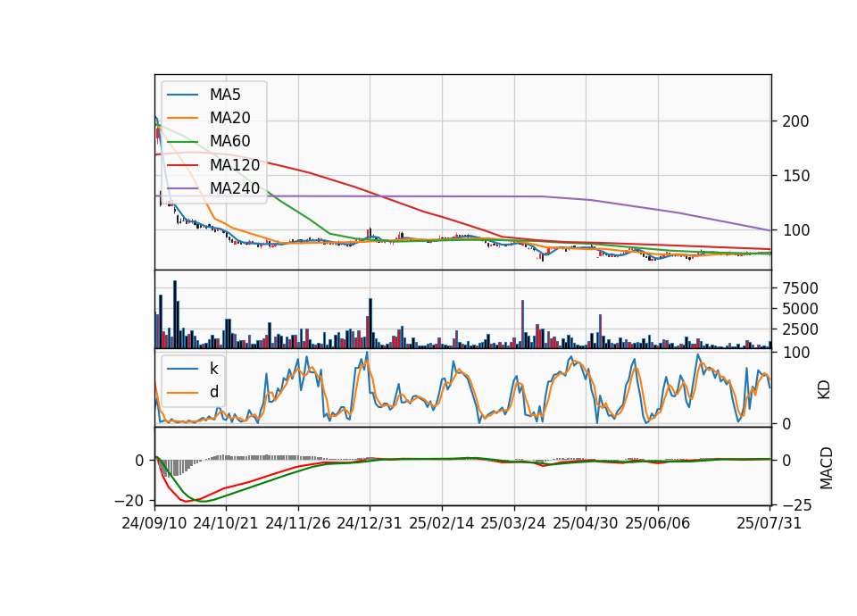The image size is (857, 616).
Task: Click the 200 price axis label
Action: [x=795, y=121]
